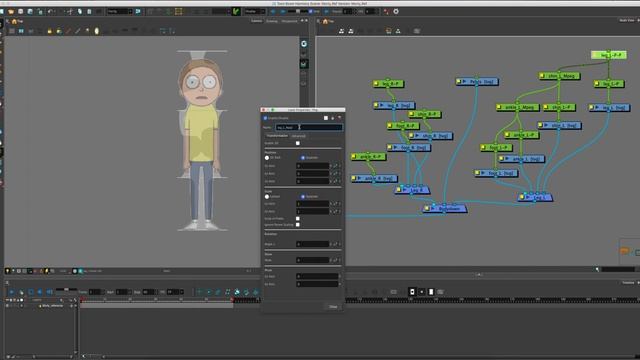Adjust the slider in the top toolbar
The image size is (640, 360).
click(298, 11)
